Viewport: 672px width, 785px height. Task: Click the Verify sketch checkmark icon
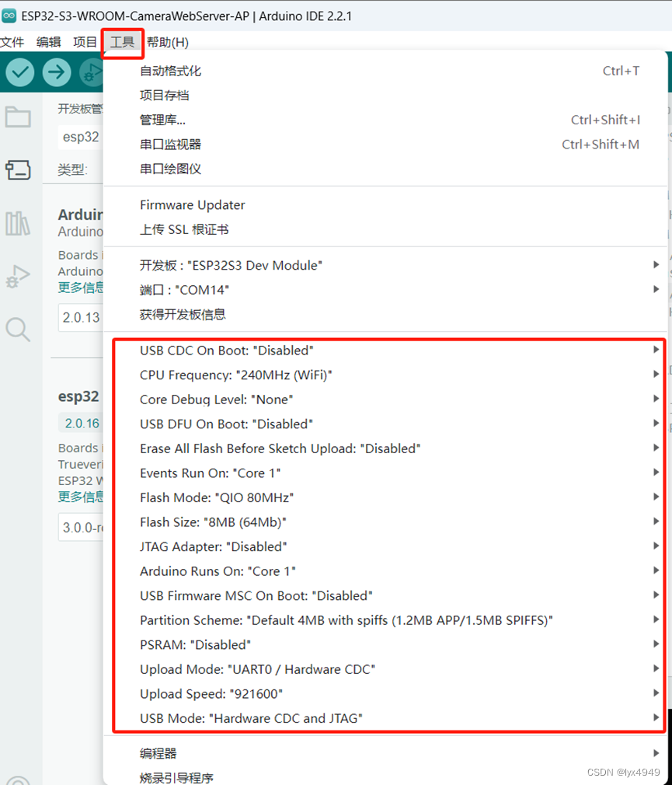pyautogui.click(x=19, y=72)
